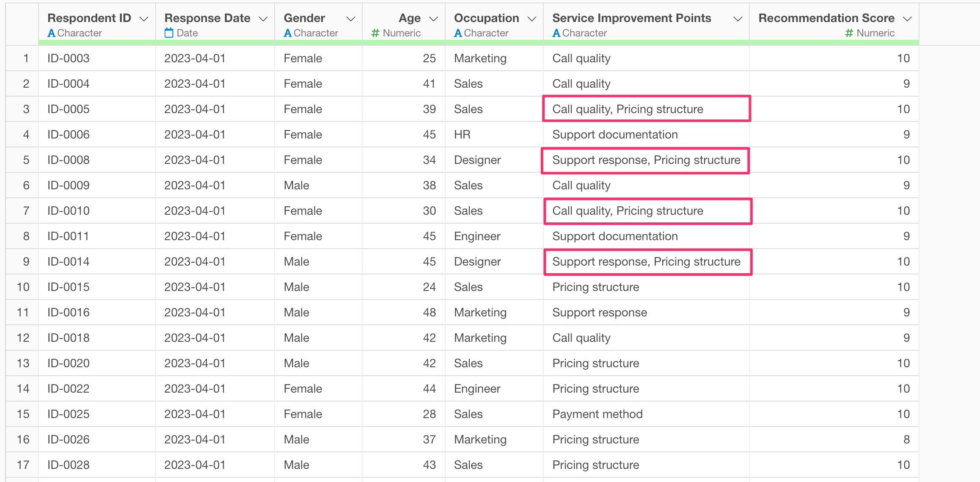Open the Respondent ID column dropdown
The height and width of the screenshot is (482, 980).
pos(144,19)
